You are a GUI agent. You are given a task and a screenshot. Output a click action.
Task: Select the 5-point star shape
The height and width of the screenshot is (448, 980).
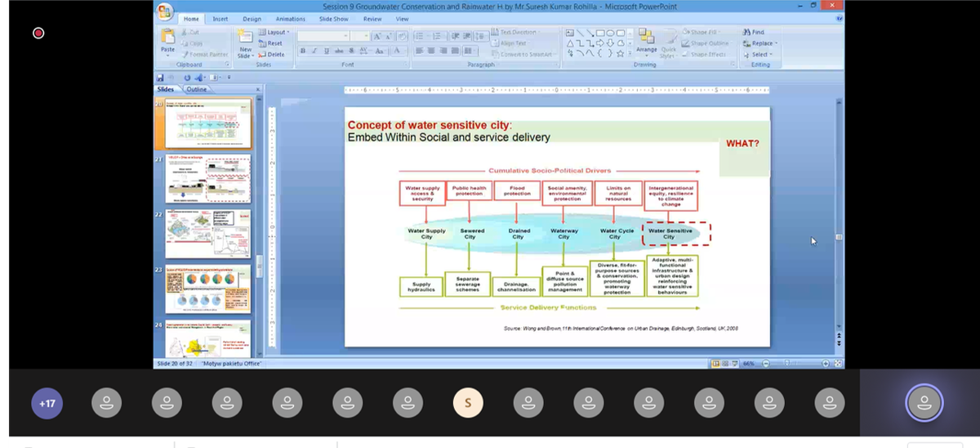(x=620, y=53)
